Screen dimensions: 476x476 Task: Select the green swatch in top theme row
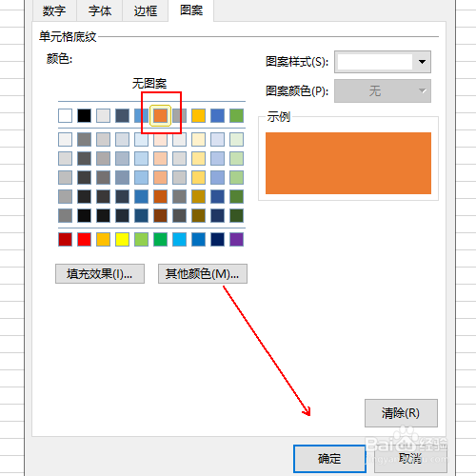click(236, 115)
